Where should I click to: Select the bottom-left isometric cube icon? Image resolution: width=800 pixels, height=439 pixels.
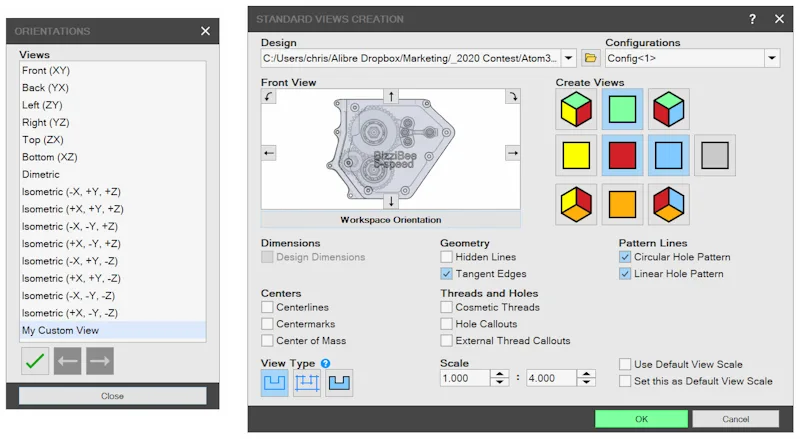point(576,204)
